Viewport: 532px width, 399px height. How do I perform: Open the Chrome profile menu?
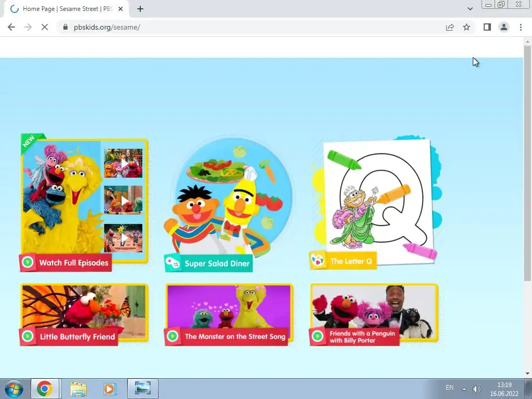(504, 27)
